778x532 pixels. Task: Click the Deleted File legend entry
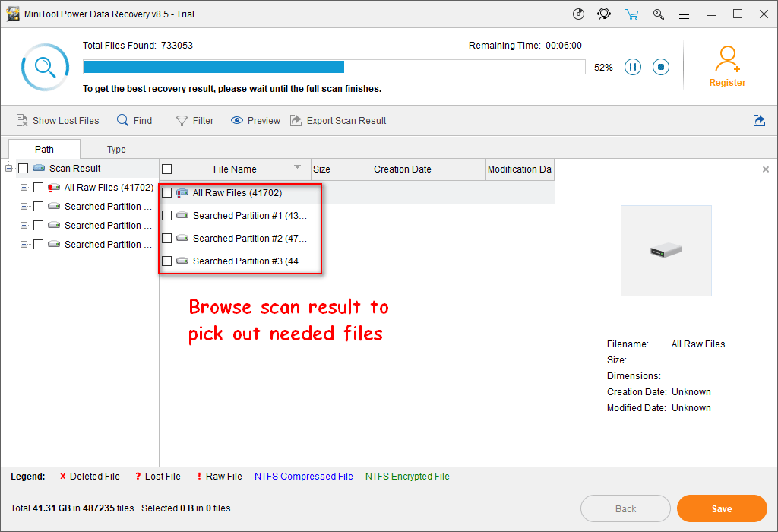coord(90,477)
